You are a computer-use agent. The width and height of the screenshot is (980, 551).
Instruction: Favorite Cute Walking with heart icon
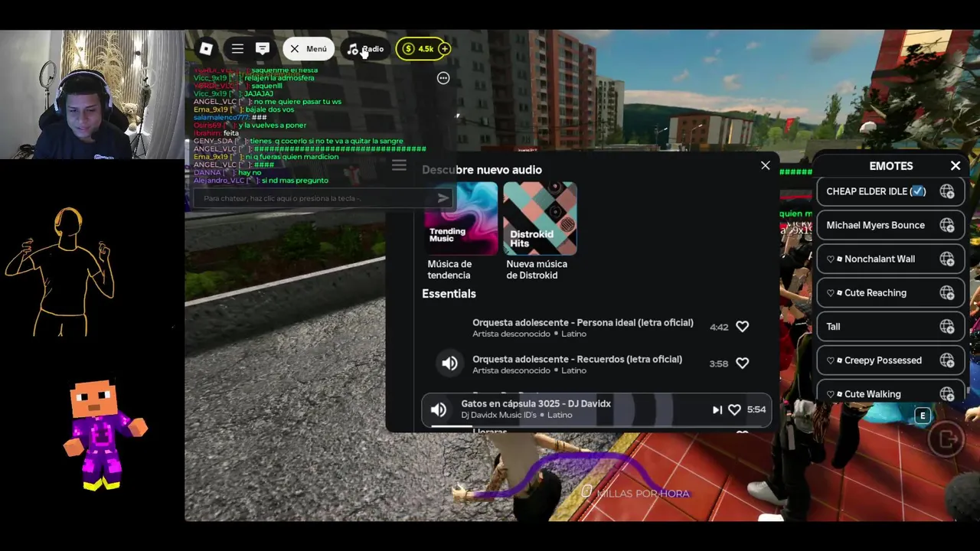pos(831,394)
